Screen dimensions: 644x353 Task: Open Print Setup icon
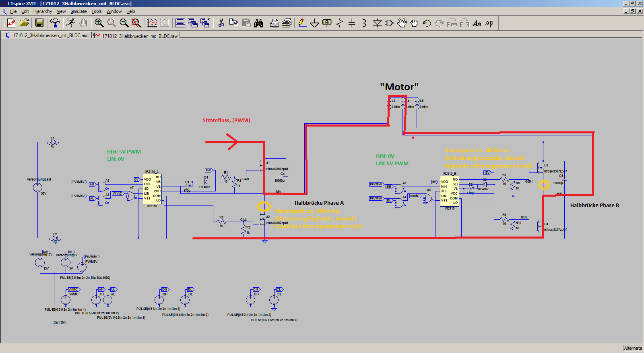287,23
